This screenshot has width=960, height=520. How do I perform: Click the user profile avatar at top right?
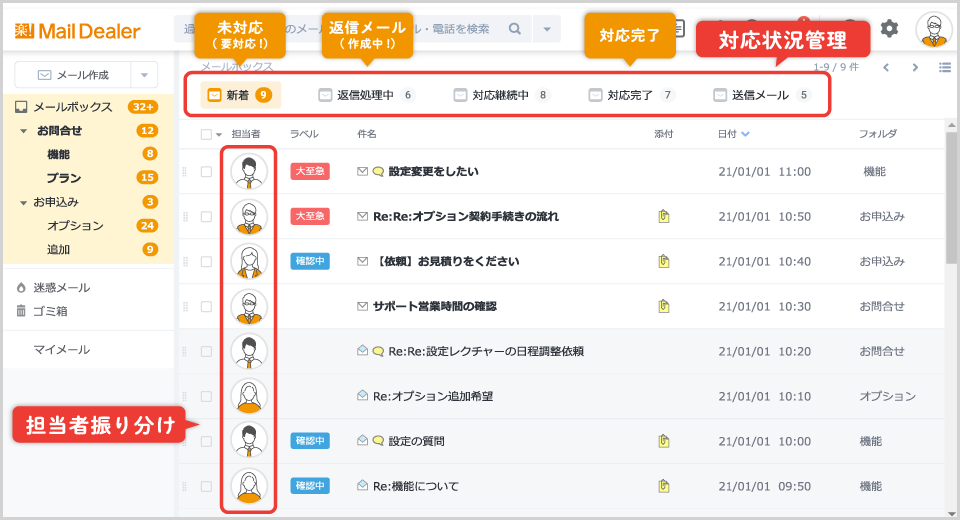click(934, 30)
